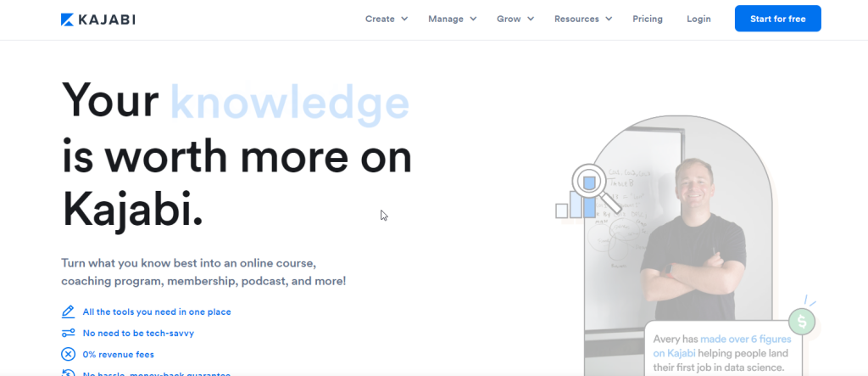Viewport: 868px width, 376px height.
Task: Expand the Resources chevron arrow
Action: point(609,19)
